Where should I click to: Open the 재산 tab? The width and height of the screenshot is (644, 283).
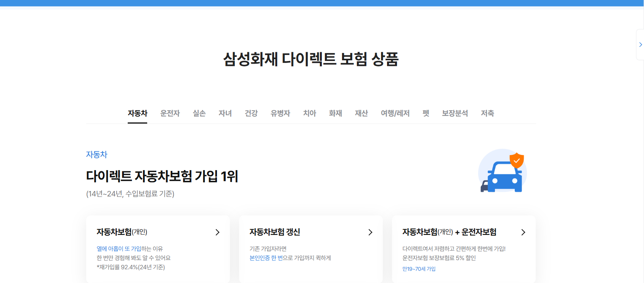tap(361, 113)
